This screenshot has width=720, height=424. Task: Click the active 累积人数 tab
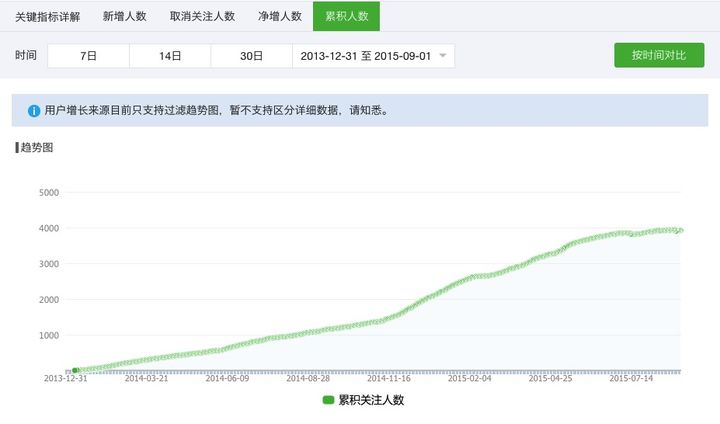tap(346, 17)
